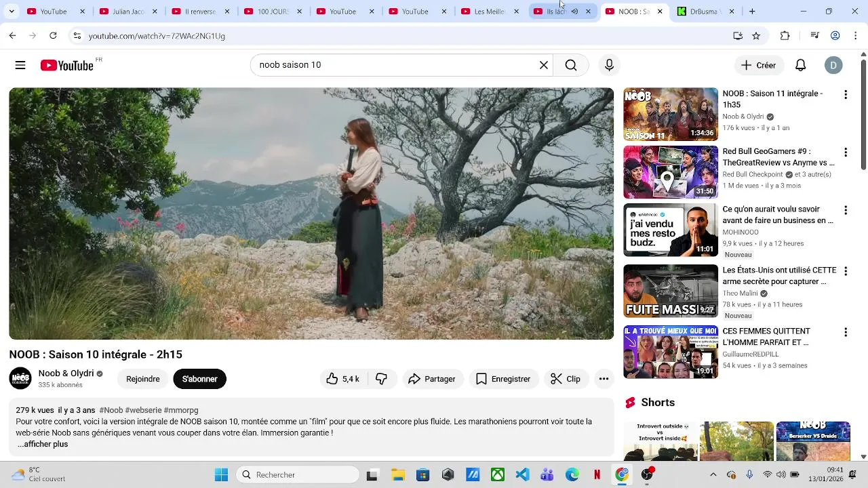Open Chrome media controls icon
Viewport: 868px width, 488px height.
(x=815, y=36)
